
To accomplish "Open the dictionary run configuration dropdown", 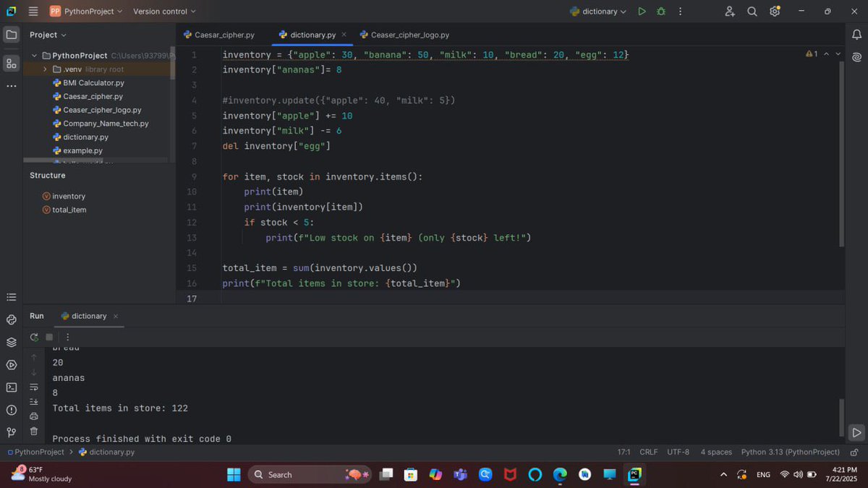I will 598,12.
